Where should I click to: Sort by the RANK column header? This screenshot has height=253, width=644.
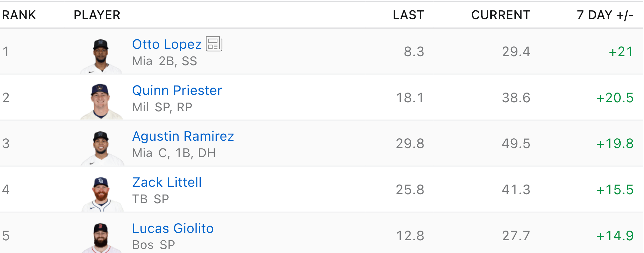point(19,15)
